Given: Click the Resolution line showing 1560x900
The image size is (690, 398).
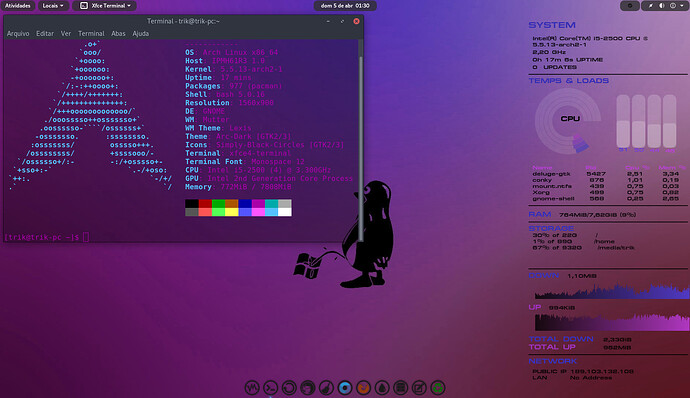Looking at the screenshot, I should 229,103.
